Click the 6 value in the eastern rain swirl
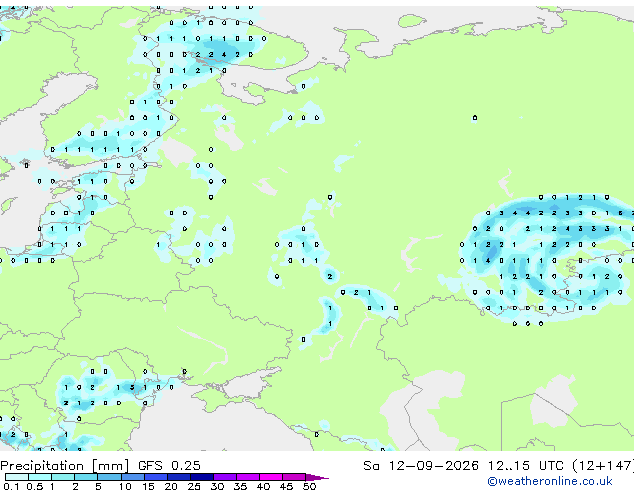Image resolution: width=634 pixels, height=490 pixels. 620,213
